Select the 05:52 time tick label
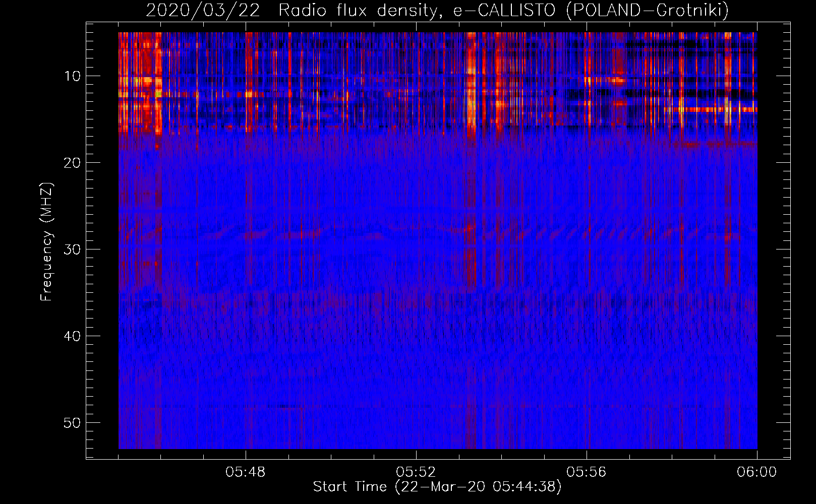Viewport: 816px width, 504px height. 416,472
